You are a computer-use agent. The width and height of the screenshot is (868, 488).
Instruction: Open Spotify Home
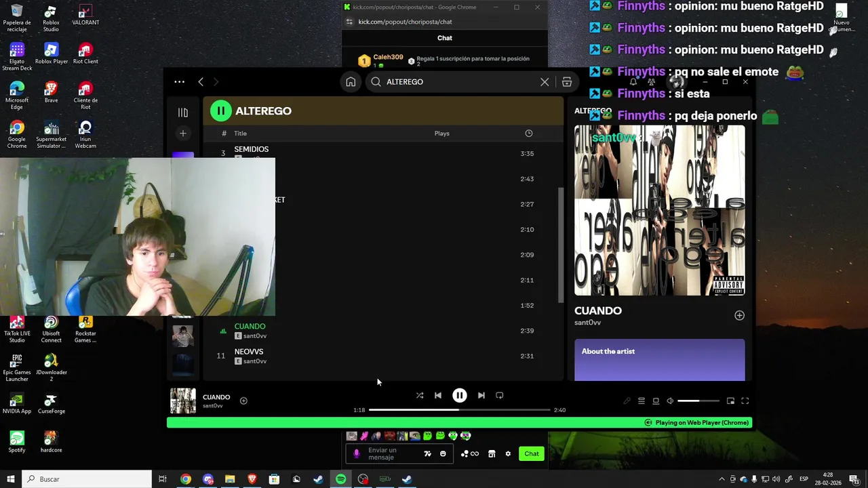(x=351, y=81)
